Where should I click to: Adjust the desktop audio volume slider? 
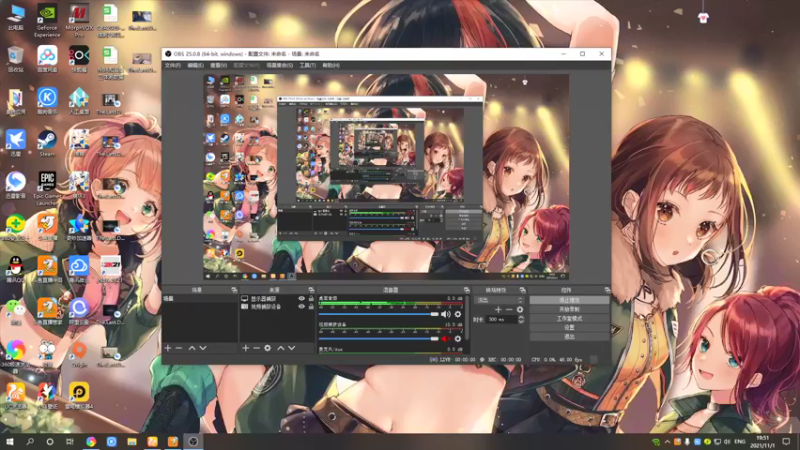pyautogui.click(x=379, y=314)
